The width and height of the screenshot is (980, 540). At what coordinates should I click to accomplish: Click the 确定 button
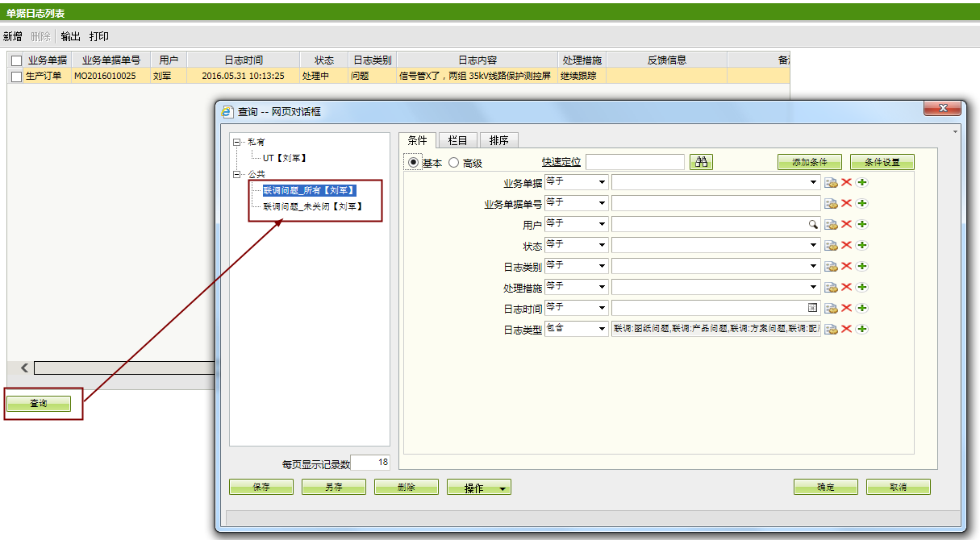(x=825, y=488)
